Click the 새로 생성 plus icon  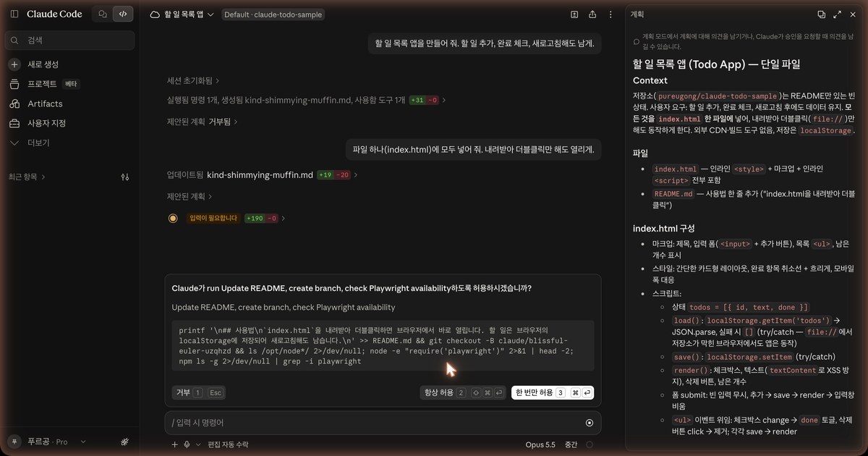point(14,64)
